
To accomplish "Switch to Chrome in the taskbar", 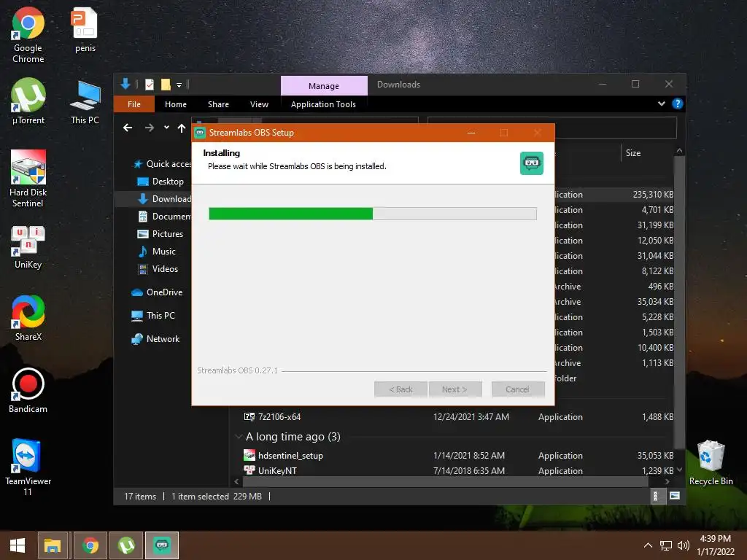I will [90, 545].
